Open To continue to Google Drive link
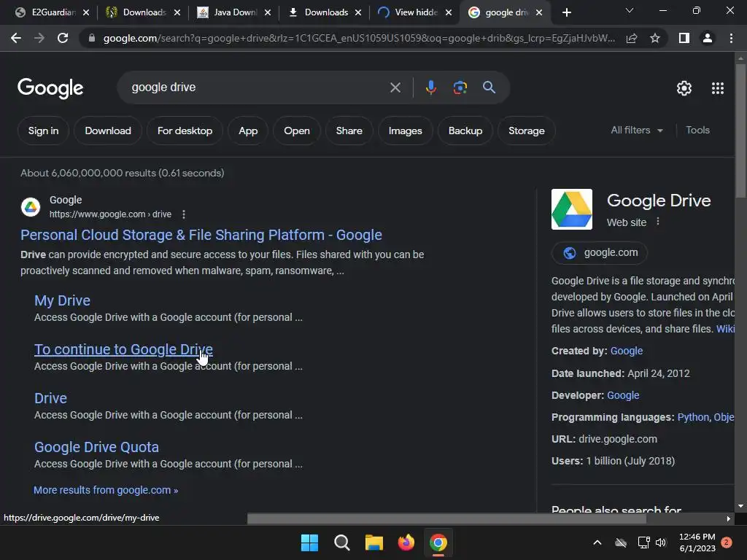The height and width of the screenshot is (560, 747). click(123, 349)
